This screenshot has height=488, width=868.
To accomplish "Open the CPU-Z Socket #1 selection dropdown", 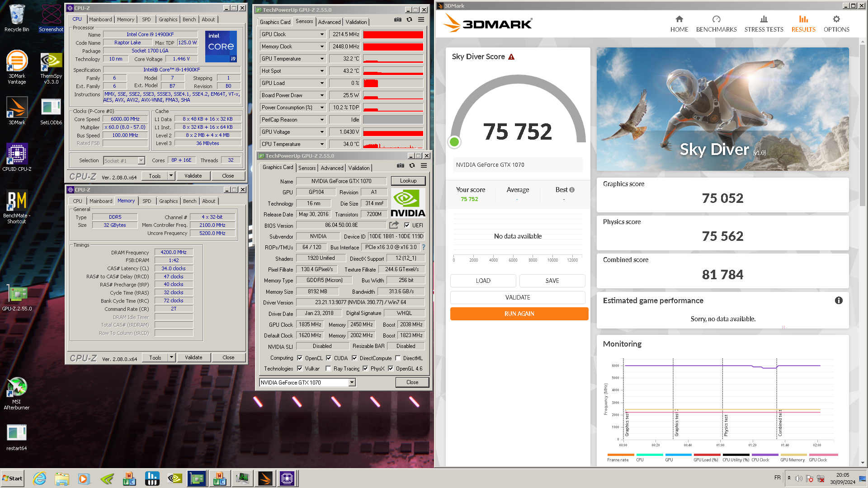I will 124,160.
